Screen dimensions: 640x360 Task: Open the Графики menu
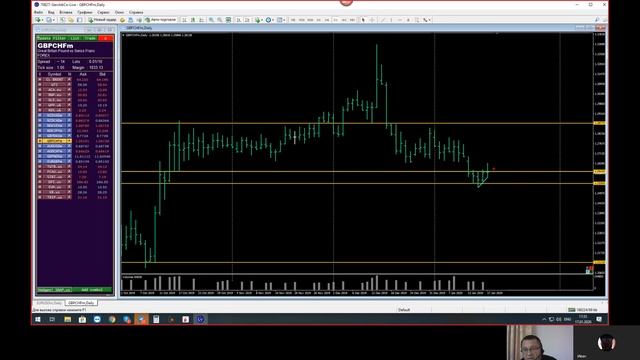[85, 12]
